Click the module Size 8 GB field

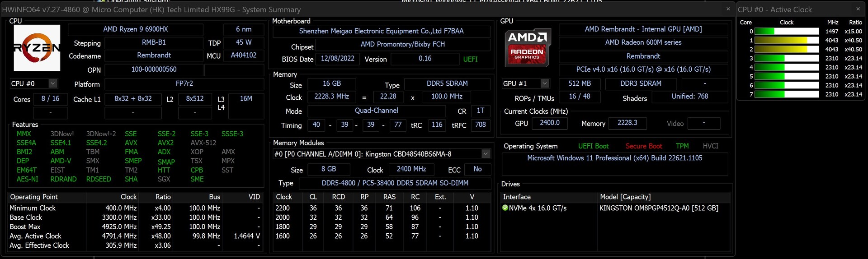329,169
